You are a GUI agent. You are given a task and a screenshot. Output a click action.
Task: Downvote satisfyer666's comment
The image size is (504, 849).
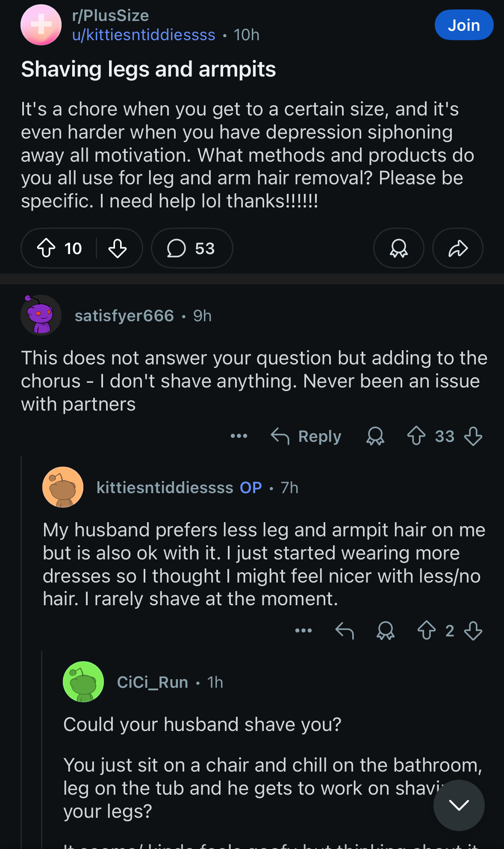click(473, 436)
